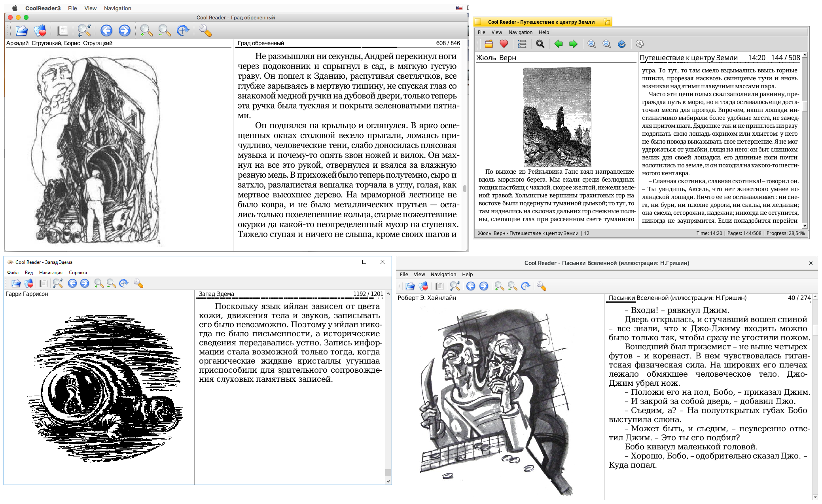Open File menu in Путешествие к центру Земли window
The height and width of the screenshot is (504, 822).
(481, 32)
